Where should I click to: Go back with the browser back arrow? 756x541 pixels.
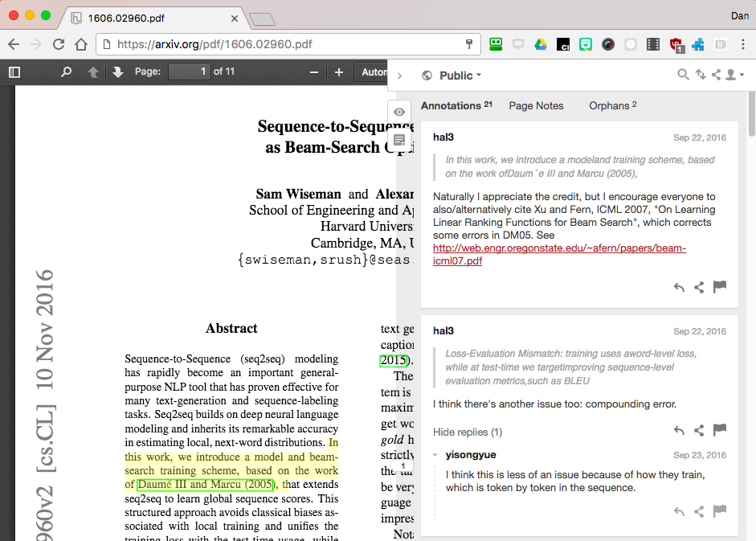pyautogui.click(x=14, y=44)
